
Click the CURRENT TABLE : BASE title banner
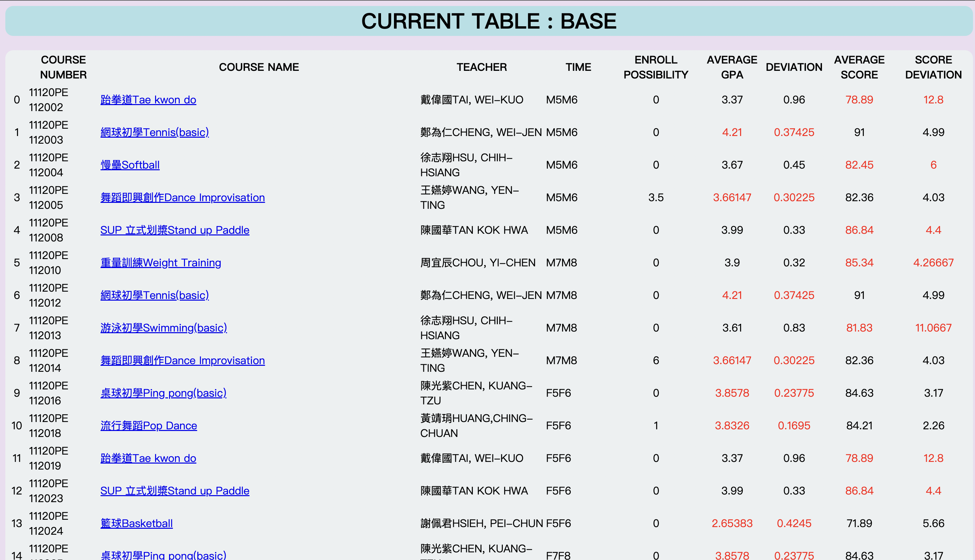point(488,21)
